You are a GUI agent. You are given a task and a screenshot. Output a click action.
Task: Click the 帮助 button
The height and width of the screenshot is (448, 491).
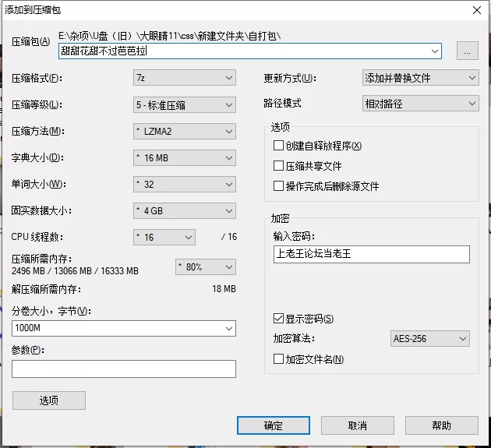(442, 425)
